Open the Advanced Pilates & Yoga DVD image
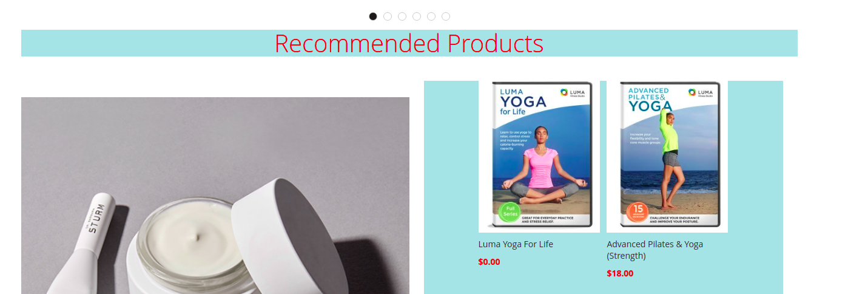This screenshot has height=294, width=868. click(667, 157)
